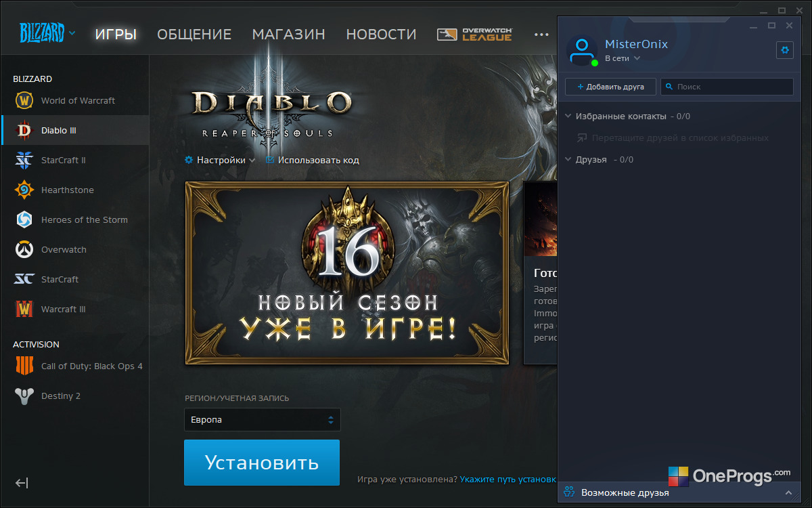The image size is (812, 508).
Task: Open the НОВОСТИ tab
Action: [x=381, y=34]
